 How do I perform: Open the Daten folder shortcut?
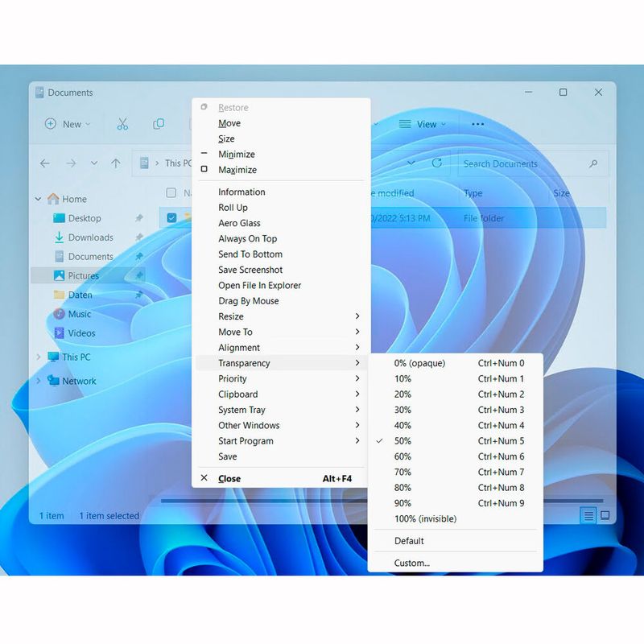tap(80, 295)
